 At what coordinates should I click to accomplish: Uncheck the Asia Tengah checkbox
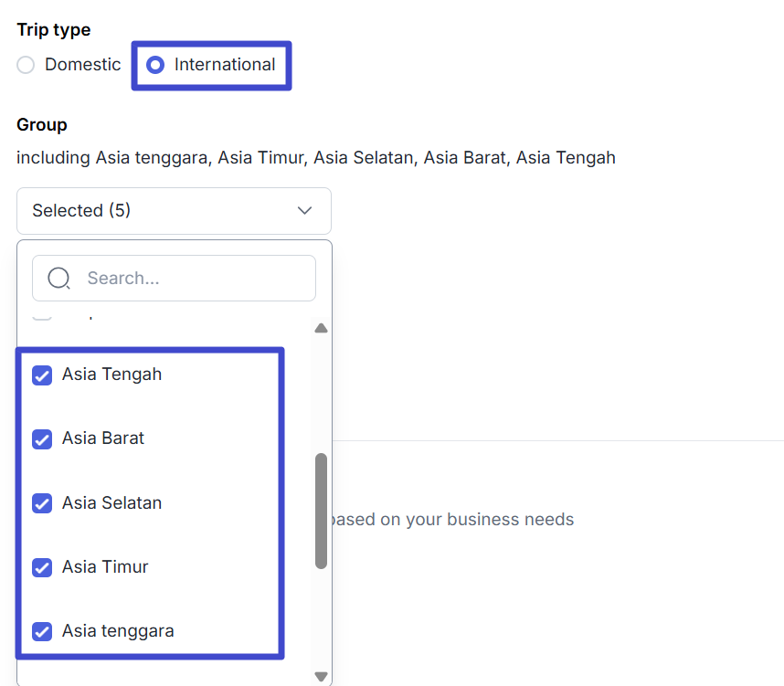tap(42, 375)
